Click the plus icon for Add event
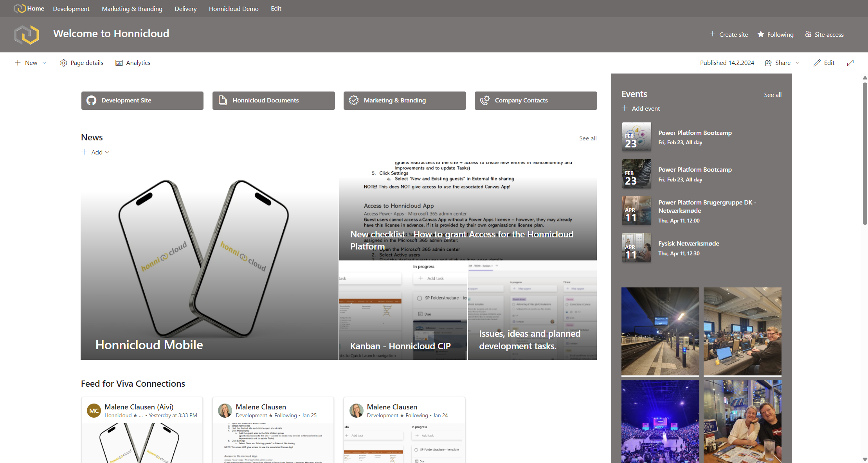868x463 pixels. [625, 108]
